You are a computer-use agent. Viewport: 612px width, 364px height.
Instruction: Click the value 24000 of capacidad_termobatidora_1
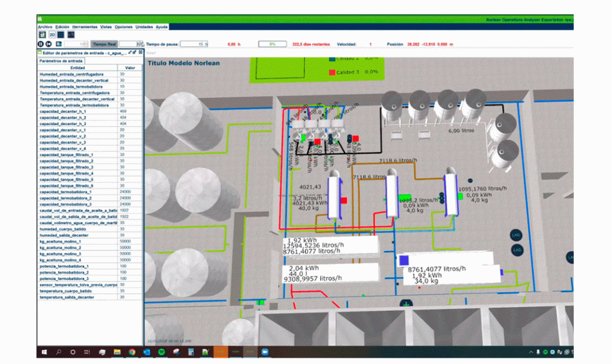pyautogui.click(x=125, y=192)
